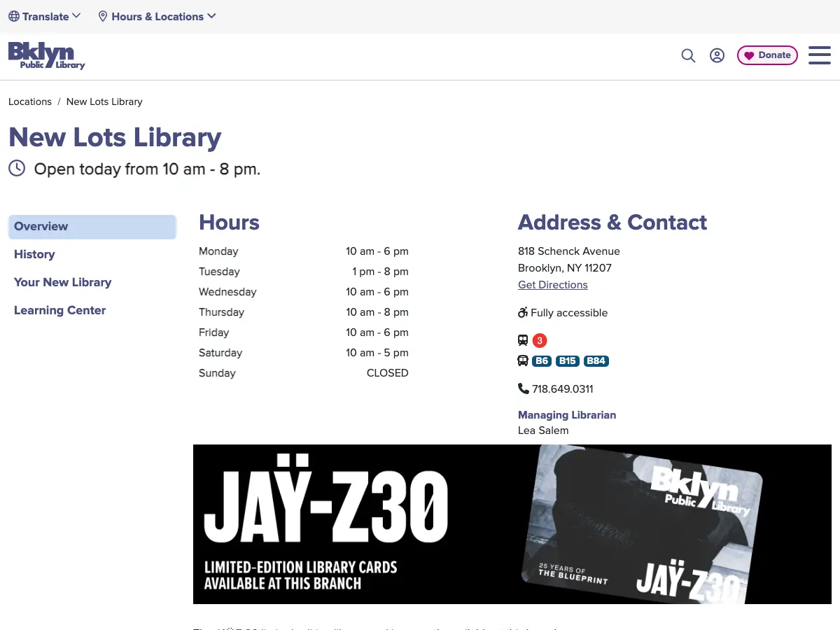Click the Saturday 10 am - 5 pm hours

pos(377,353)
